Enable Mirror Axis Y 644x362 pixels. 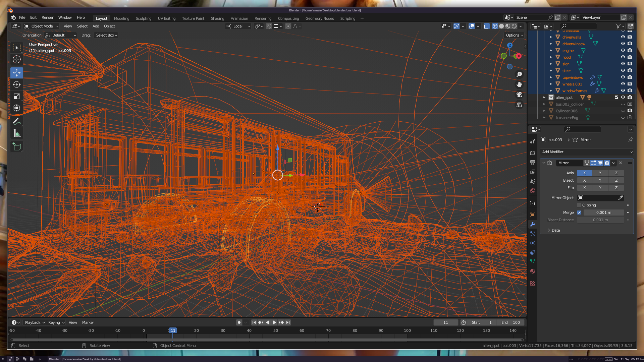click(600, 173)
